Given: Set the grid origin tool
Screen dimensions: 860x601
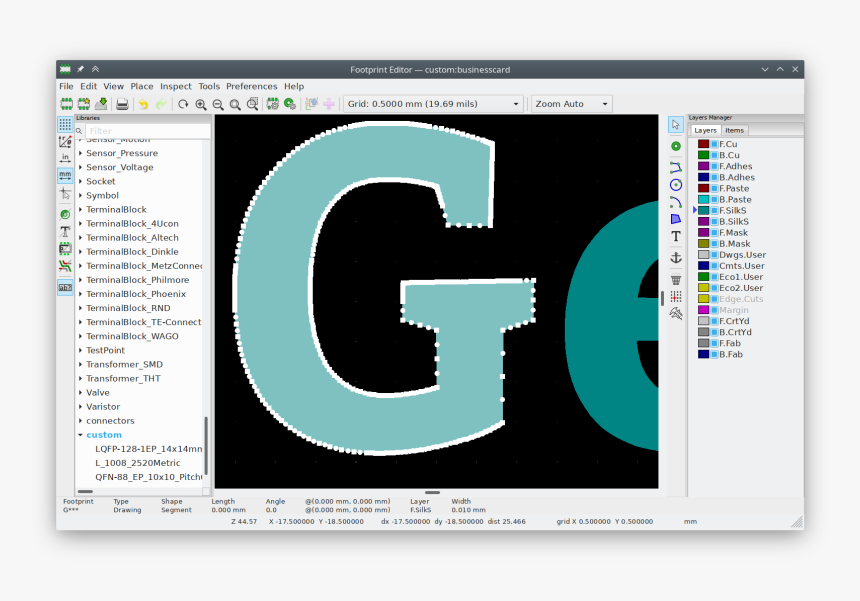Looking at the screenshot, I should point(676,296).
